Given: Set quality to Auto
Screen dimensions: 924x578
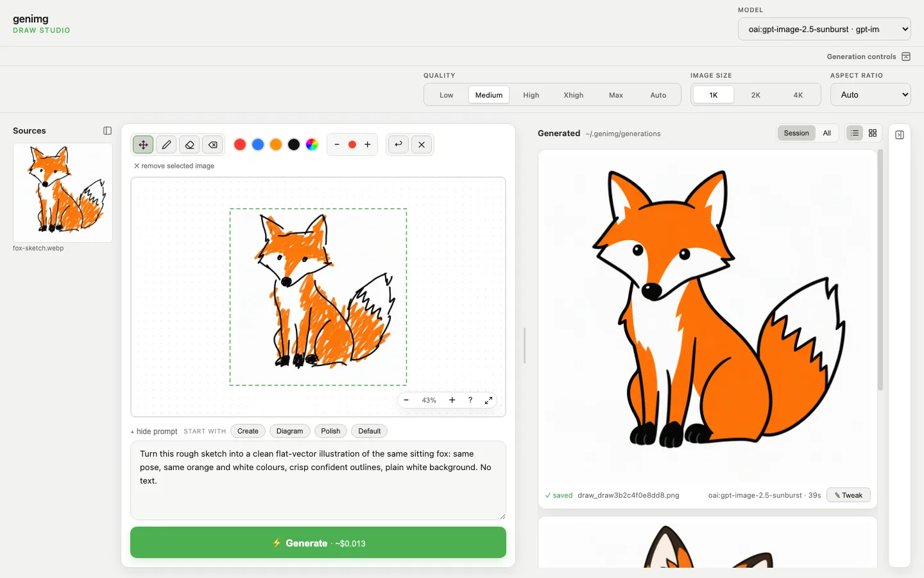Looking at the screenshot, I should (x=658, y=95).
